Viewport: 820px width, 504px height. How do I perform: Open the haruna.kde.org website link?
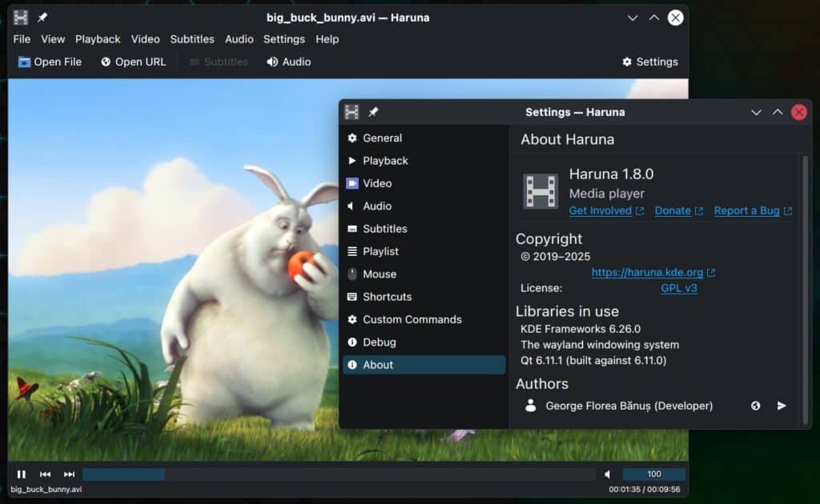coord(653,272)
